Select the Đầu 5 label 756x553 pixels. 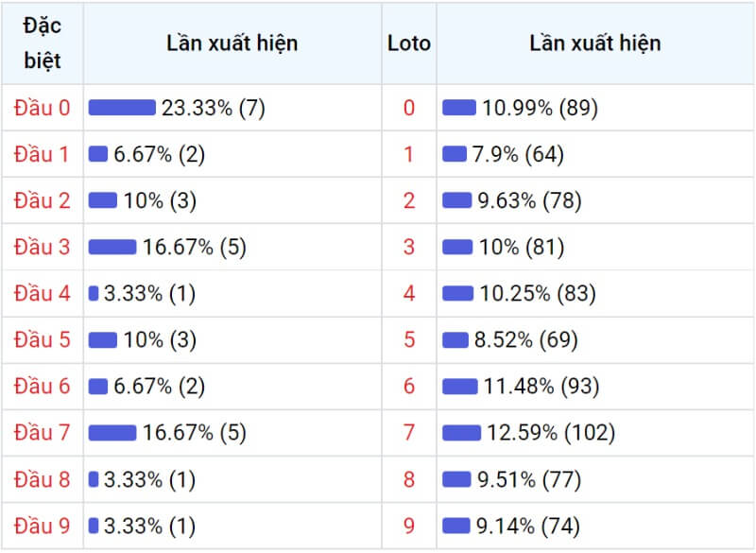43,340
